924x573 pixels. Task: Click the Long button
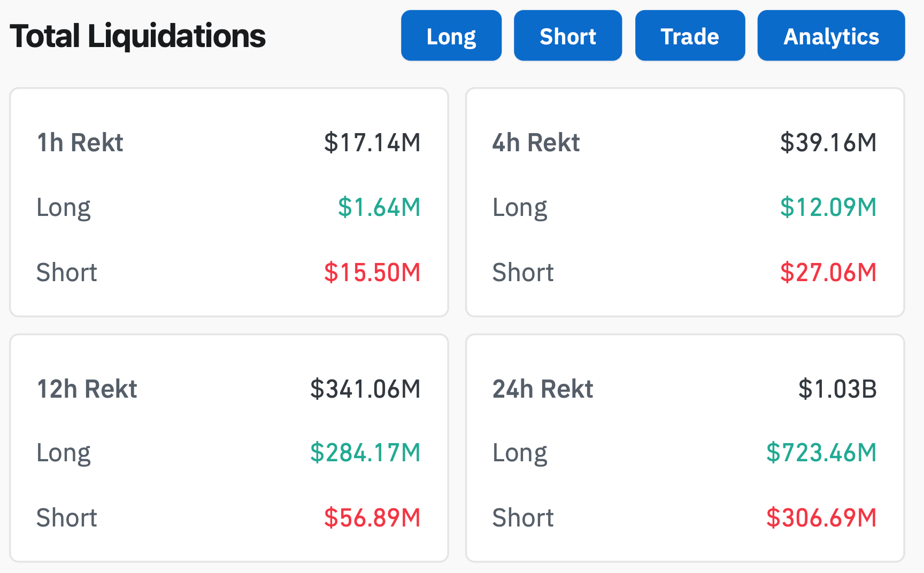[x=451, y=36]
